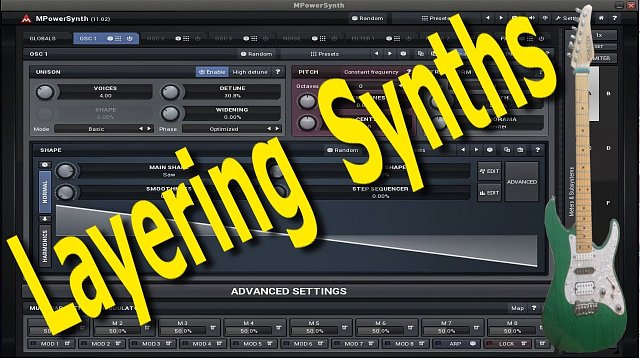Image resolution: width=640 pixels, height=360 pixels.
Task: Select the NORMAL shape tab
Action: click(x=45, y=192)
